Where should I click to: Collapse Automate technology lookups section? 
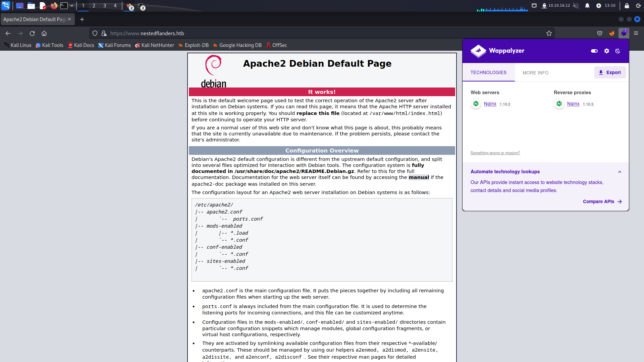click(620, 172)
